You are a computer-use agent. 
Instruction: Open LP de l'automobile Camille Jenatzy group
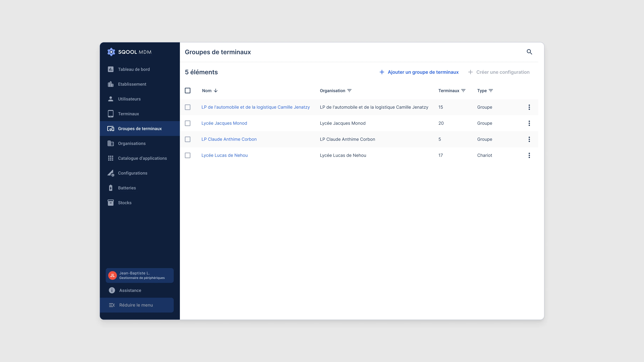click(255, 107)
